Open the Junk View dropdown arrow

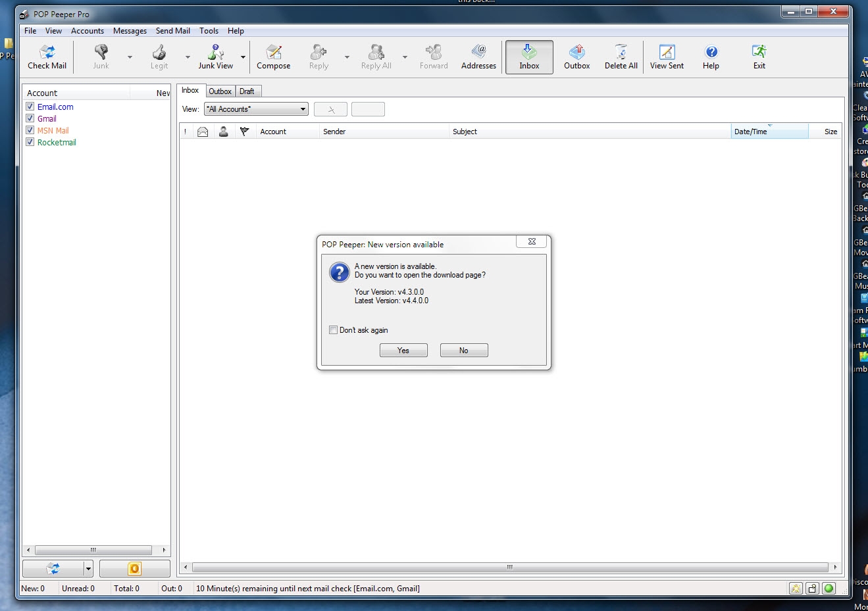click(x=243, y=57)
